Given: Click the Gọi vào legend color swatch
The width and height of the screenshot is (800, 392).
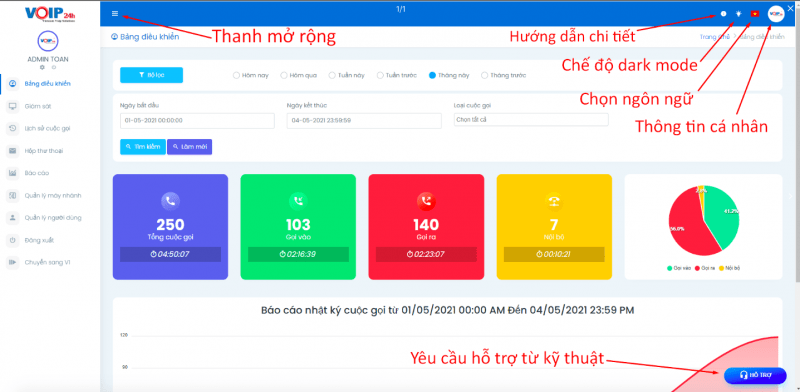Looking at the screenshot, I should [x=669, y=267].
